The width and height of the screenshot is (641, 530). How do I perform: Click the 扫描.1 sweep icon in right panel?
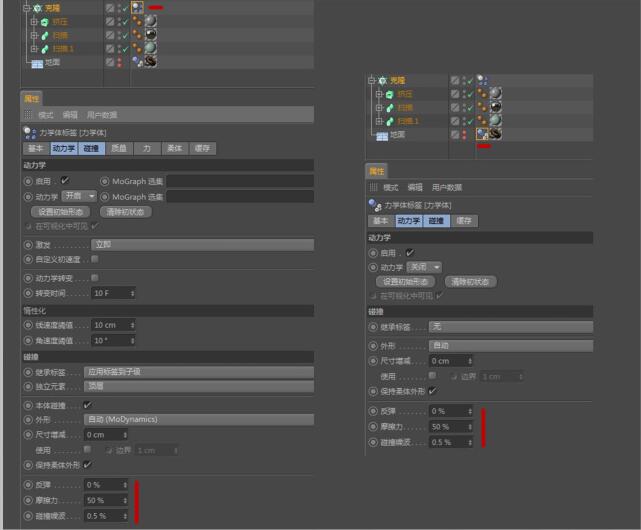(x=390, y=121)
